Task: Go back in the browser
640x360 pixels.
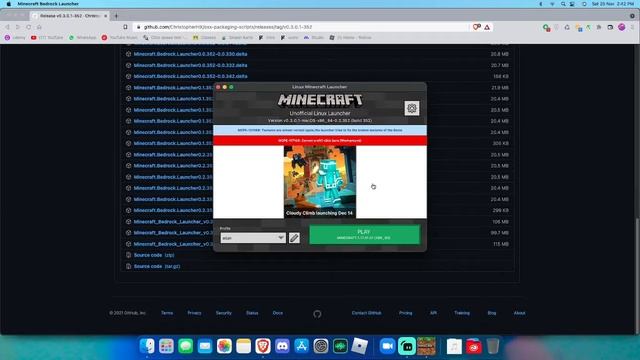Action: [7, 27]
